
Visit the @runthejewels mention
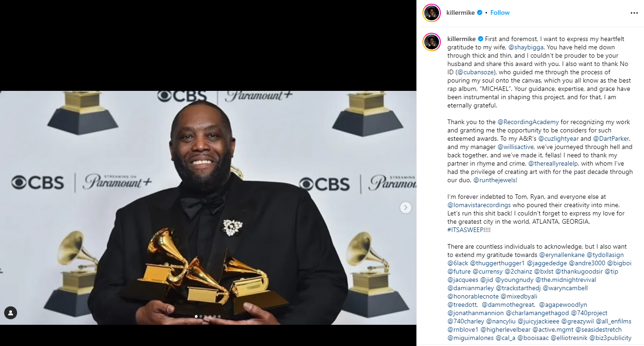click(495, 180)
